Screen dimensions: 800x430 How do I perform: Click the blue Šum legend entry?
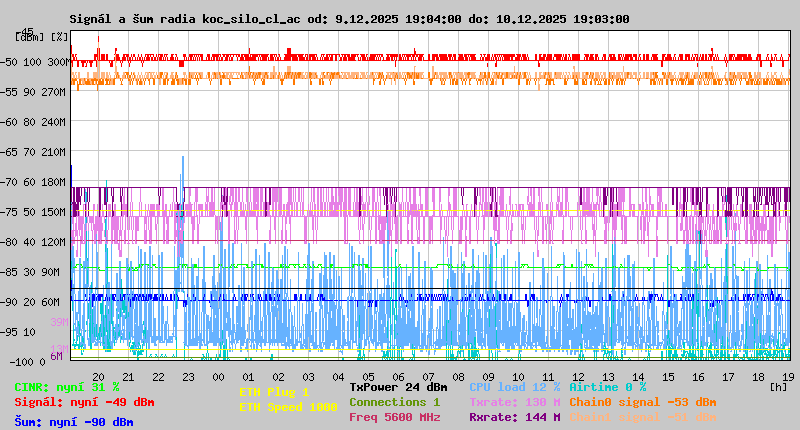click(x=73, y=422)
